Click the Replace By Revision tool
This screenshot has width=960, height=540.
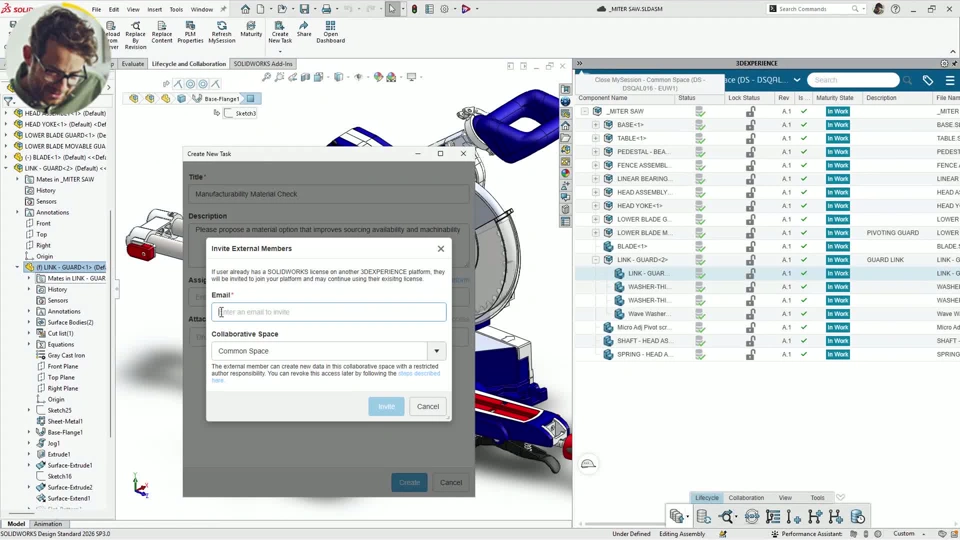(x=135, y=36)
